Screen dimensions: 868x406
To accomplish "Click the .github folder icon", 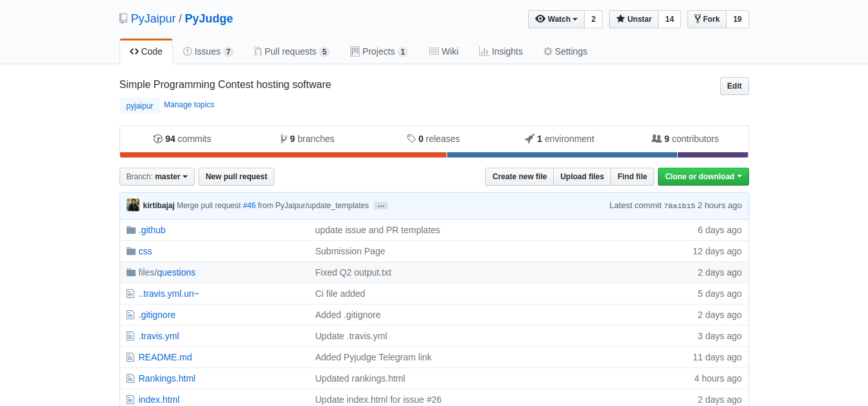I will tap(131, 230).
